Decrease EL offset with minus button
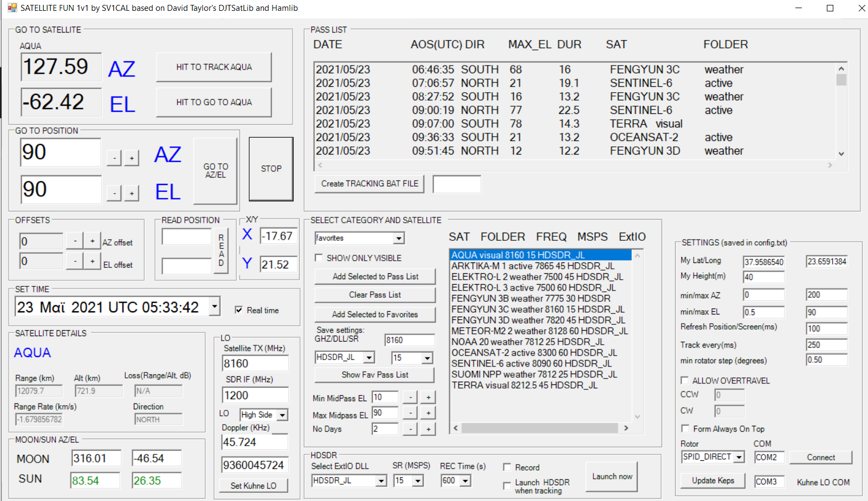Screen dimensions: 868x501 [x=75, y=261]
